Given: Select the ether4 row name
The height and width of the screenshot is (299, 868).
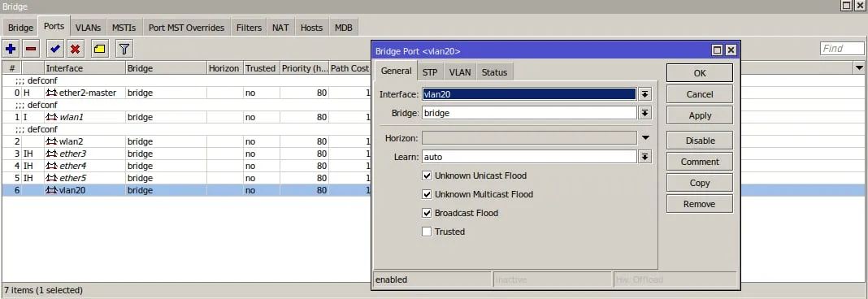Looking at the screenshot, I should click(x=72, y=166).
